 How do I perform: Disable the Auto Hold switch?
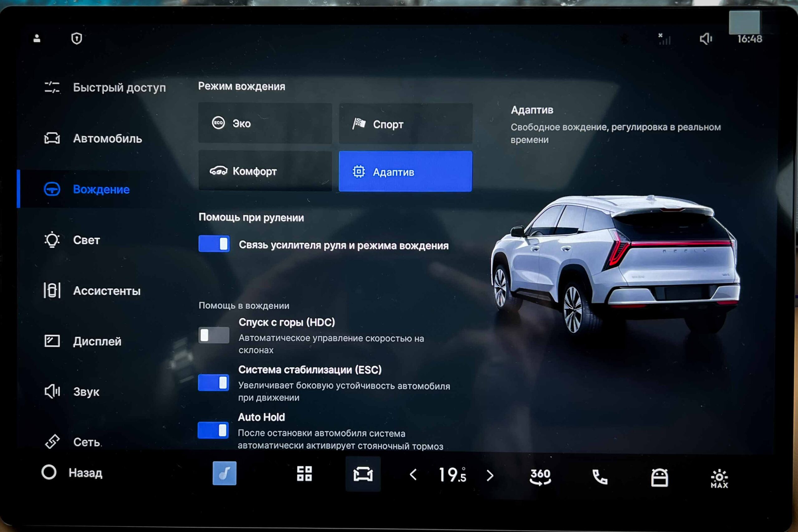pyautogui.click(x=213, y=430)
